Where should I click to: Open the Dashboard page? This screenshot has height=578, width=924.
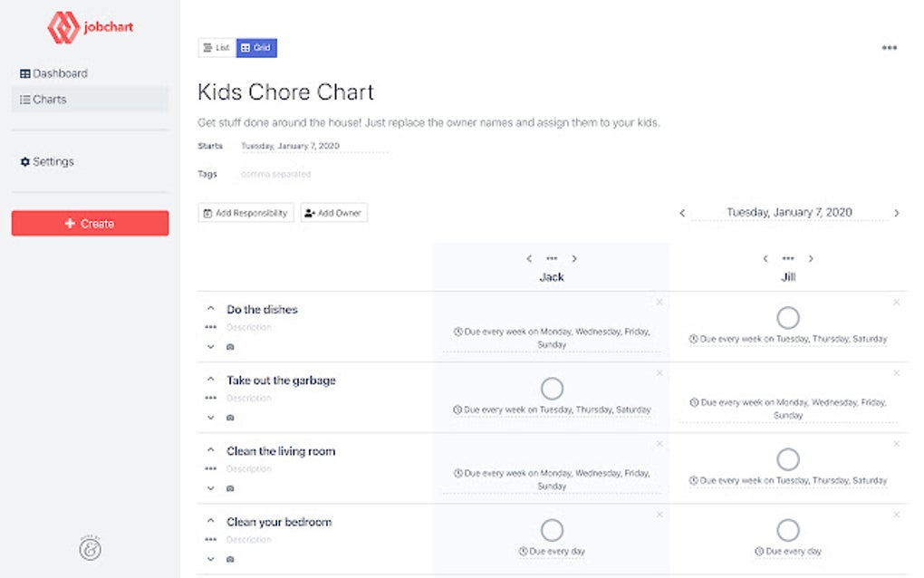click(53, 73)
